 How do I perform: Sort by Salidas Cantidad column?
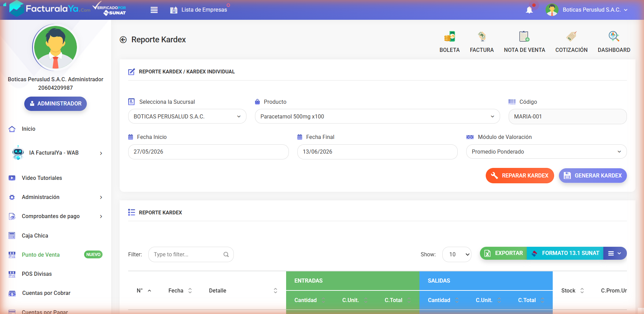pyautogui.click(x=444, y=300)
